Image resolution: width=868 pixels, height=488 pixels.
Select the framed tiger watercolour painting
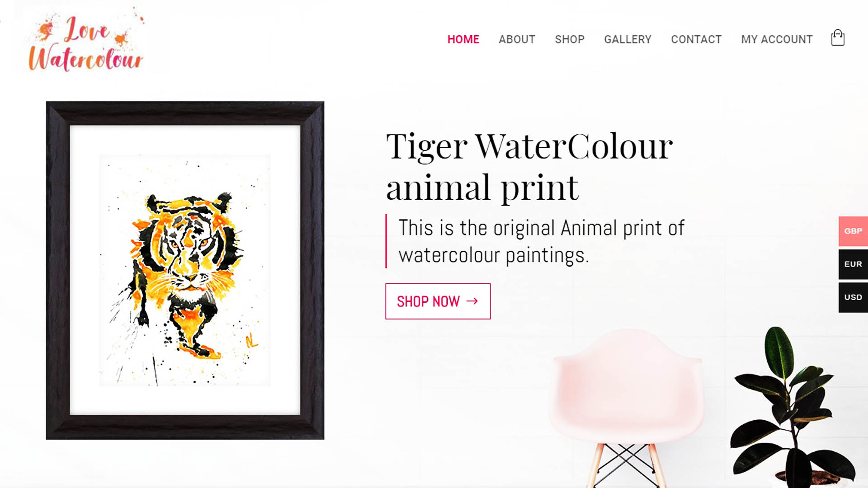(185, 270)
